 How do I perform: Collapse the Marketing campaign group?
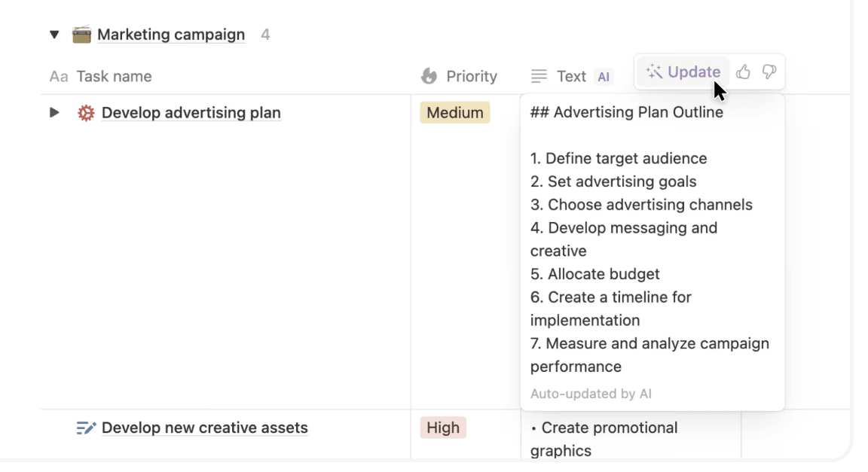pyautogui.click(x=53, y=34)
